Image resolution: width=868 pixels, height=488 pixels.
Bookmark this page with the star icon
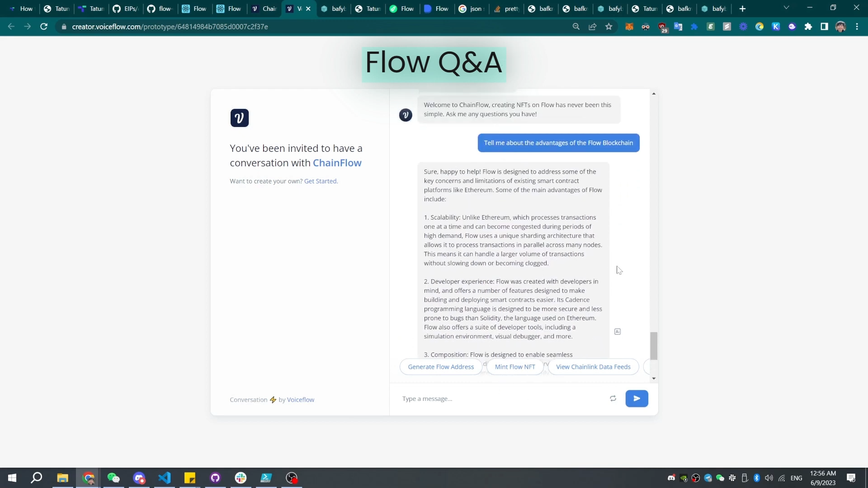pyautogui.click(x=609, y=27)
